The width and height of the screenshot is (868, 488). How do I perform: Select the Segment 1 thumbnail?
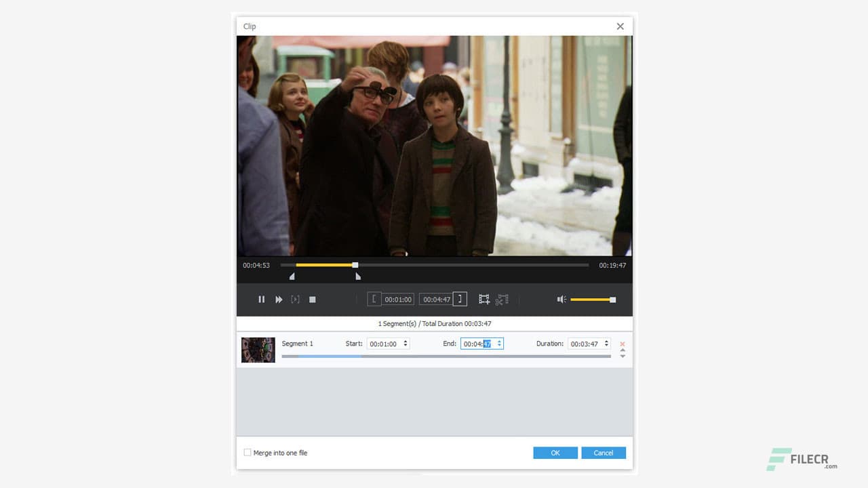pos(258,349)
